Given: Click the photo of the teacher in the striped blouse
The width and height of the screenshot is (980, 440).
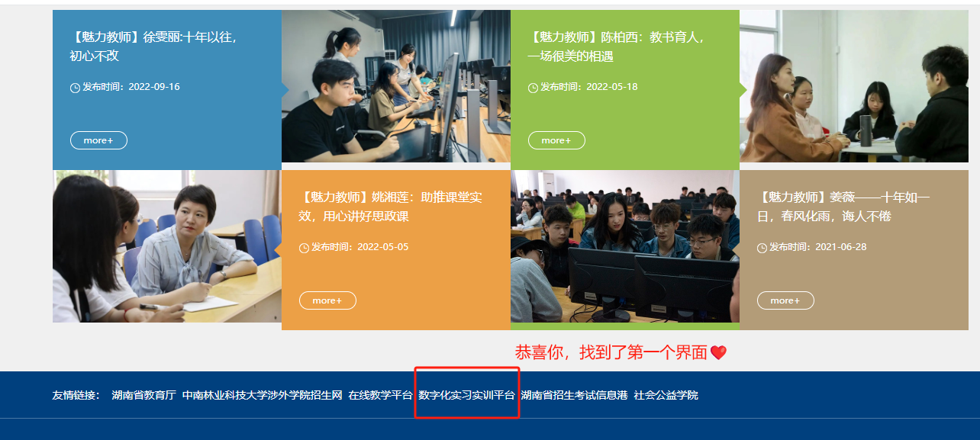Looking at the screenshot, I should 166,246.
